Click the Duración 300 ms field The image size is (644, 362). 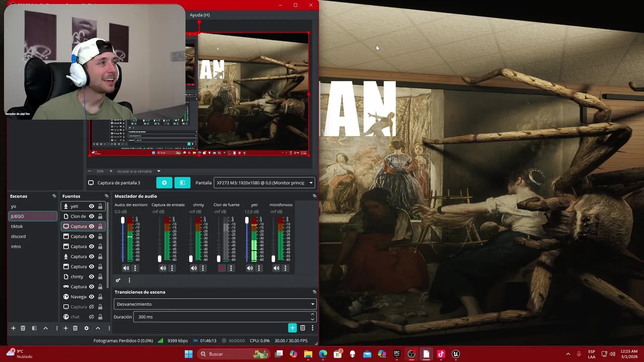[x=221, y=317]
